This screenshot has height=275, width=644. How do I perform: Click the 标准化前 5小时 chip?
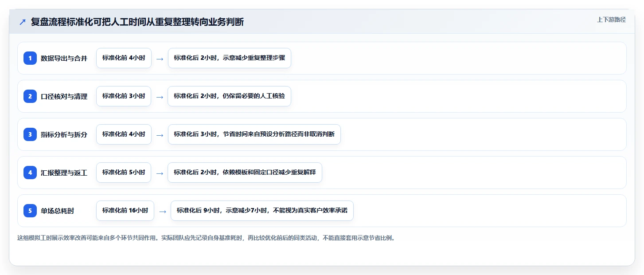[x=124, y=173]
